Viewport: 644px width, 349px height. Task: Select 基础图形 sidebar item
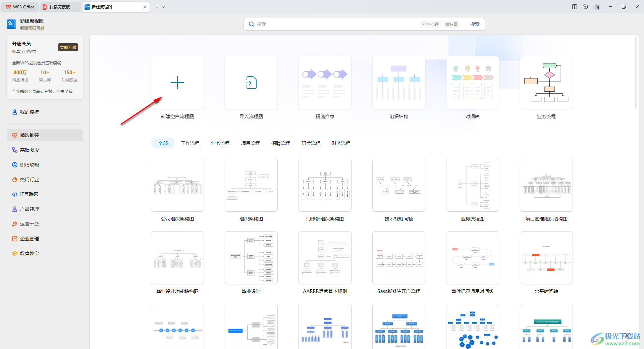point(45,150)
